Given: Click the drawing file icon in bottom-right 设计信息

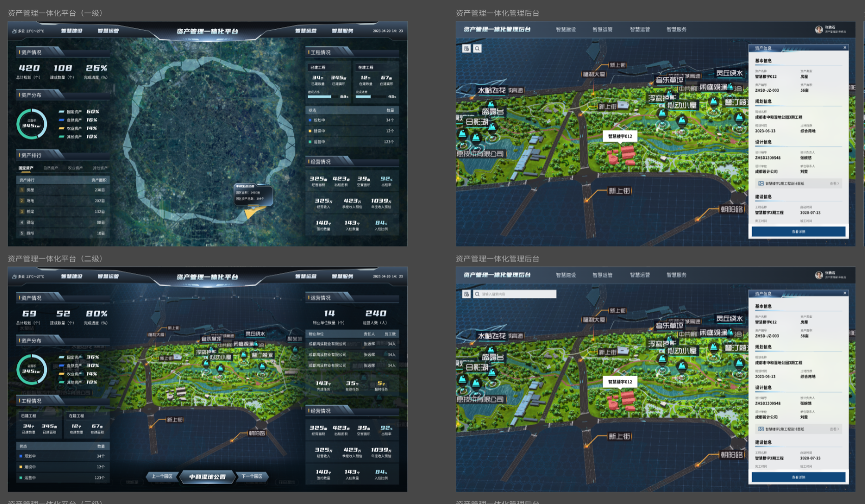Looking at the screenshot, I should coord(761,429).
